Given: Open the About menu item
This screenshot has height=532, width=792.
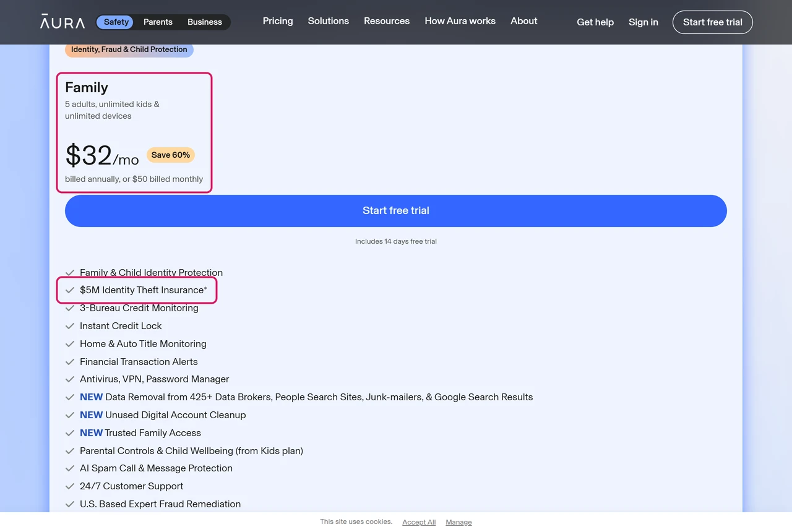Looking at the screenshot, I should coord(524,21).
